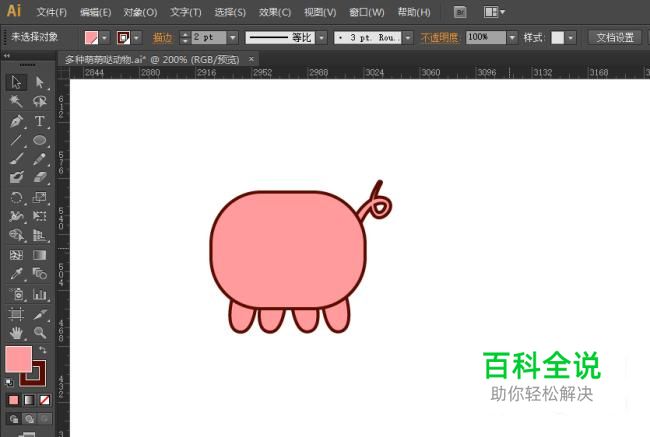Open brush definition 3 pt. Round dropdown
This screenshot has width=650, height=437.
(x=408, y=38)
